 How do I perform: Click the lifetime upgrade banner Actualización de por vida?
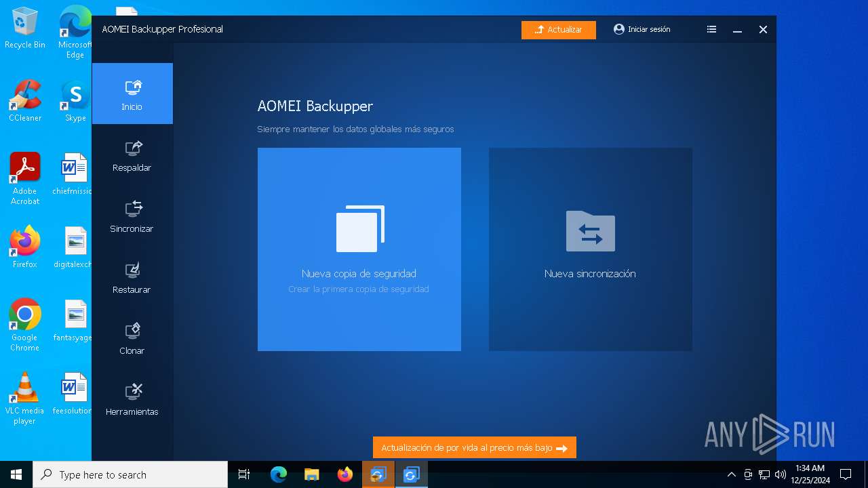475,447
